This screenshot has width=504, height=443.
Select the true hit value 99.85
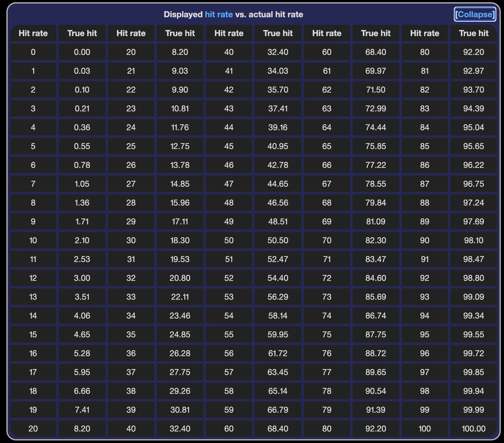click(x=474, y=372)
